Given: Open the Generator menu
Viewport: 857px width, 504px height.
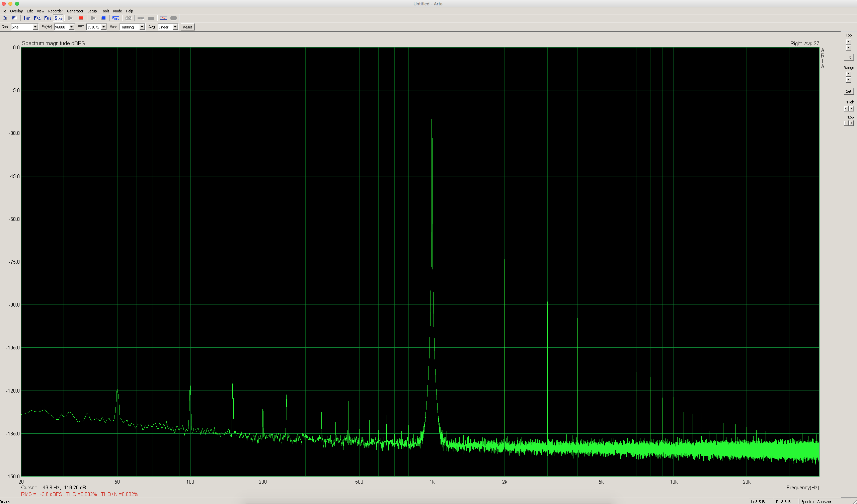Looking at the screenshot, I should 75,11.
